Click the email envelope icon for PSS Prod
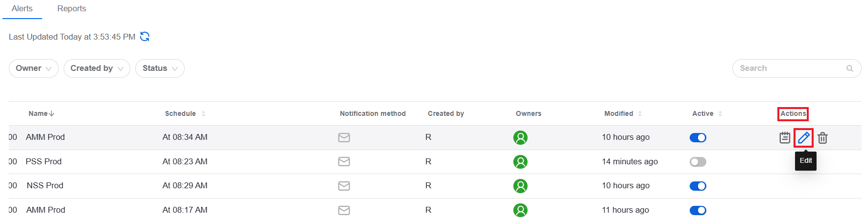Viewport: 868px width, 221px height. (344, 162)
